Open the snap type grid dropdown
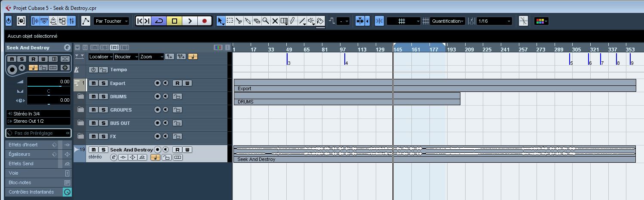Image resolution: width=644 pixels, height=200 pixels. [403, 21]
